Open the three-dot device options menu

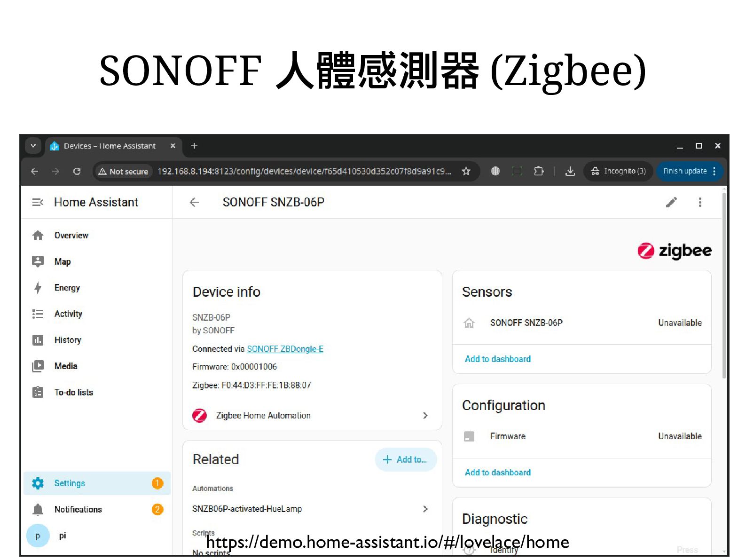click(700, 202)
